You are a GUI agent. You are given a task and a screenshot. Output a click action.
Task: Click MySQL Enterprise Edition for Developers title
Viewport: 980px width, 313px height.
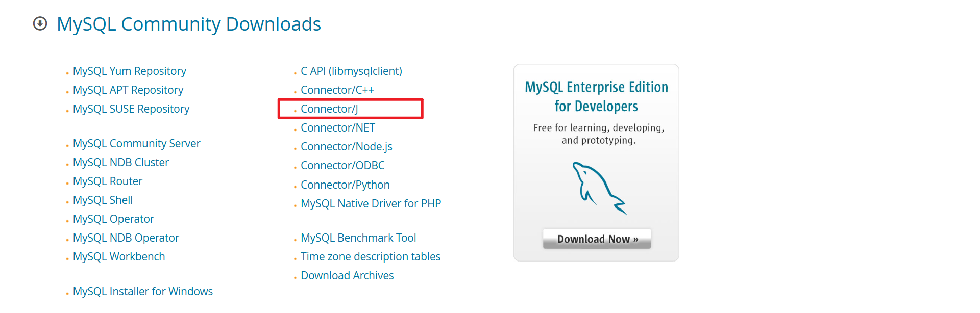tap(597, 96)
